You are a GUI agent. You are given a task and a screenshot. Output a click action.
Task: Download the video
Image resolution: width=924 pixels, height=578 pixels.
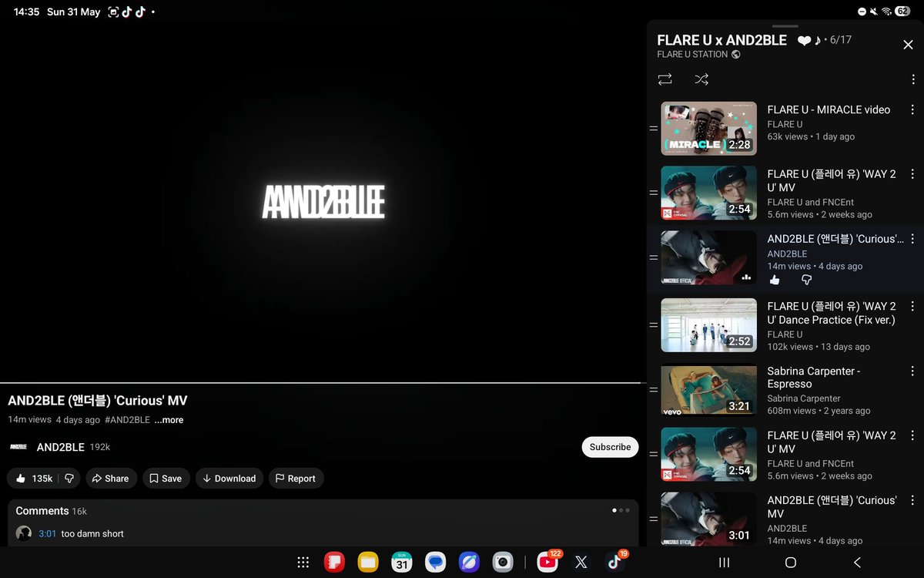[229, 479]
